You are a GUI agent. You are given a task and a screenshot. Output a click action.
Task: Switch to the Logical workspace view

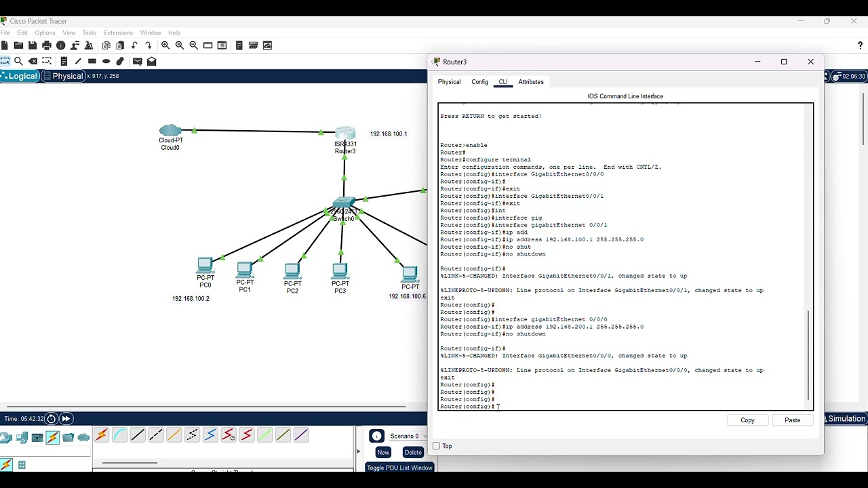pos(20,76)
